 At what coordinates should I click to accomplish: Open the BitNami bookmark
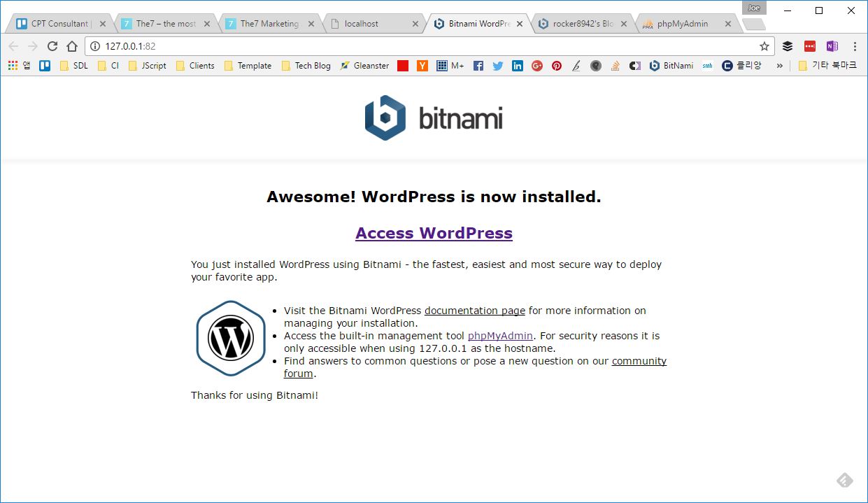pyautogui.click(x=671, y=66)
